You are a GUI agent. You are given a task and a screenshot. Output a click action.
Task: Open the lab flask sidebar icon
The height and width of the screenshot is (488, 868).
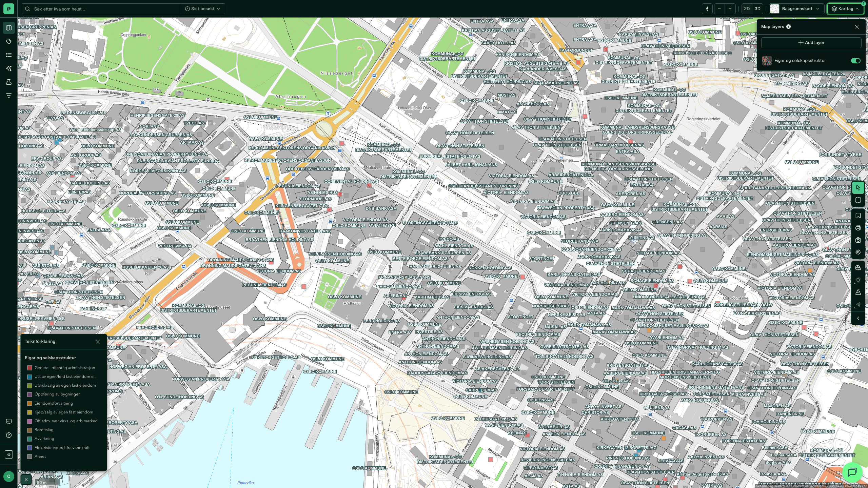tap(9, 82)
